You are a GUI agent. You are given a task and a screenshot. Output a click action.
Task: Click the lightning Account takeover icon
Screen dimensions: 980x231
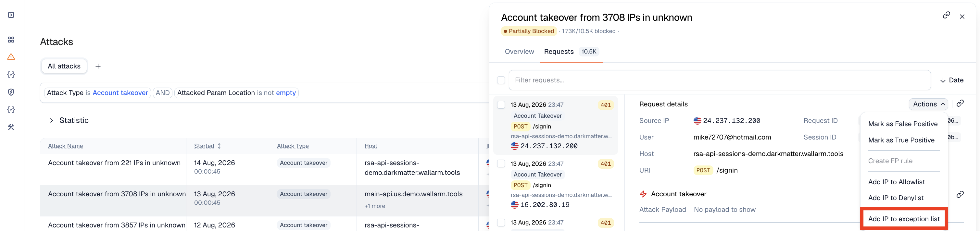click(x=643, y=194)
